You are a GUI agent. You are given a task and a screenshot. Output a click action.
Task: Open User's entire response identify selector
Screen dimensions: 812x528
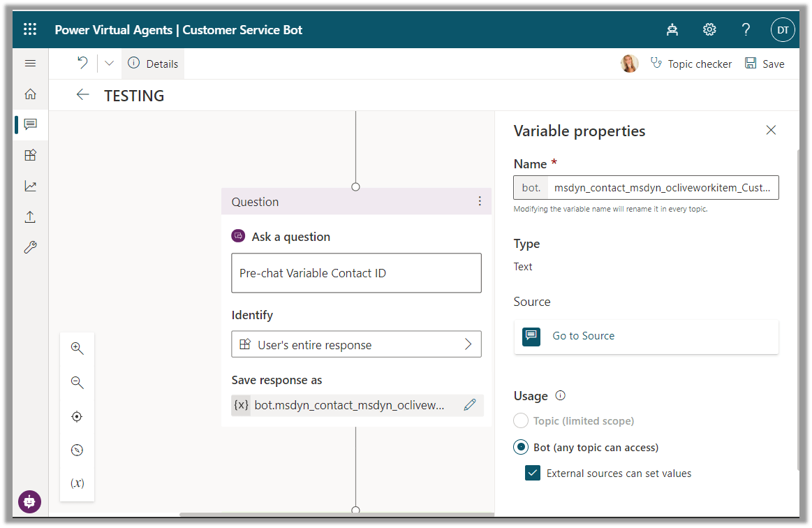[x=356, y=344]
